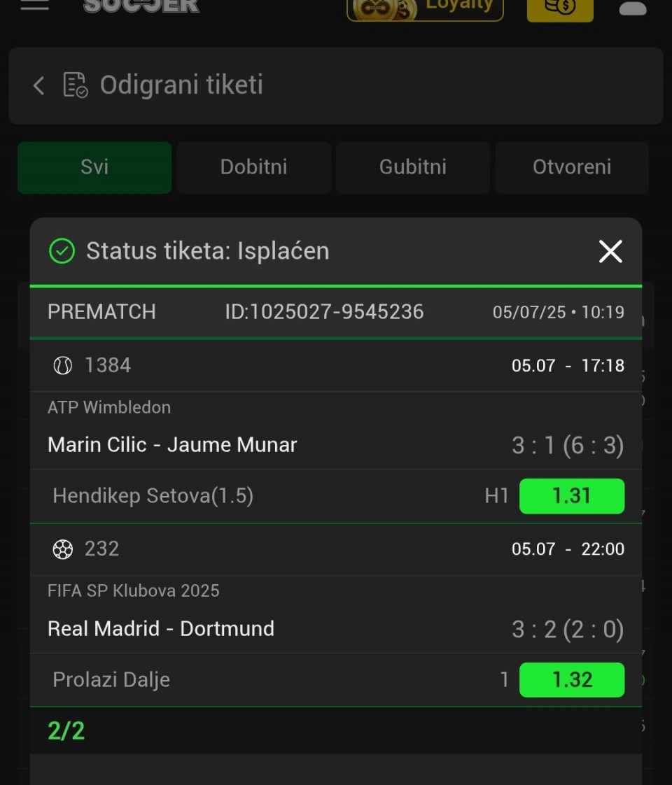Close the ticket status popup
The width and height of the screenshot is (672, 785).
coord(610,250)
